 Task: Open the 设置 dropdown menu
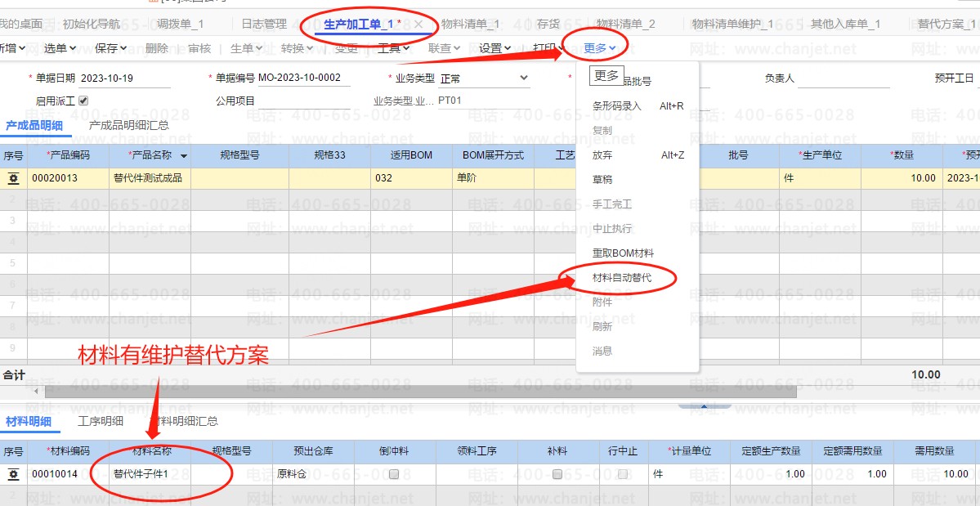click(495, 48)
